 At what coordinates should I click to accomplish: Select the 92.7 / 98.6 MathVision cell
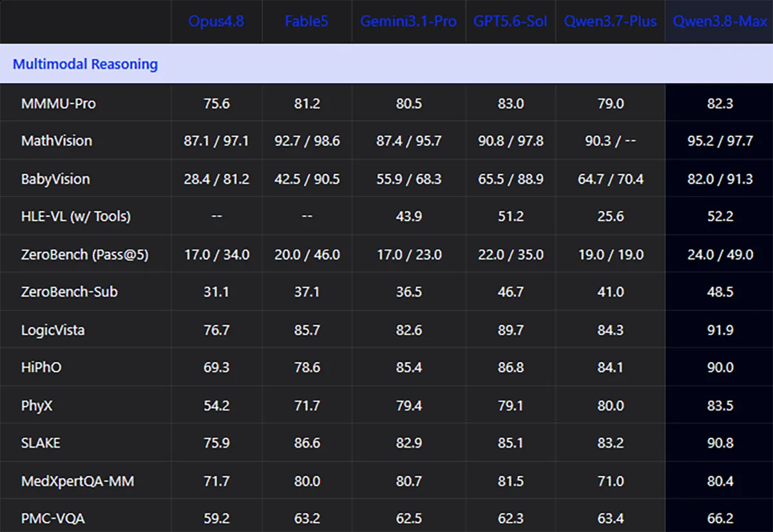(307, 140)
